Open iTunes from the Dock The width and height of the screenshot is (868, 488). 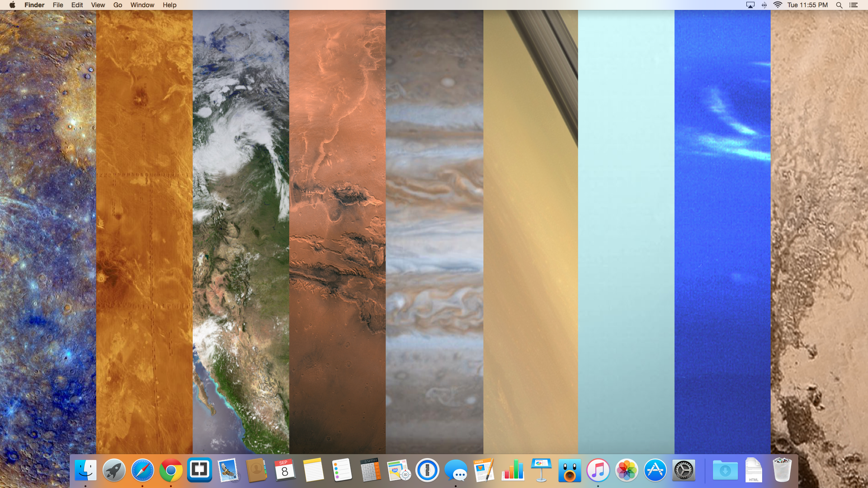point(598,470)
